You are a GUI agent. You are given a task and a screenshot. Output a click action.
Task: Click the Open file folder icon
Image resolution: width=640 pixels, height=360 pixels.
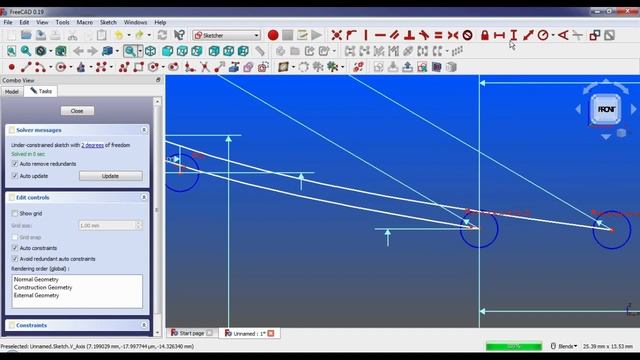(26, 35)
